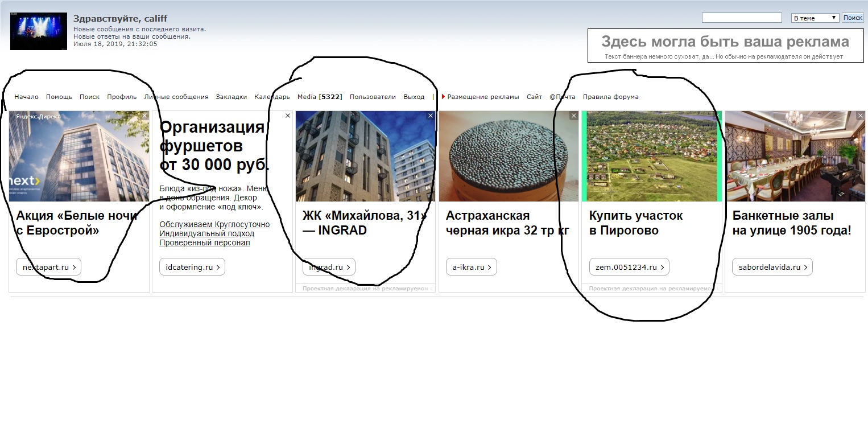Open Правила форума link
Viewport: 868px width, 448px height.
[x=610, y=97]
